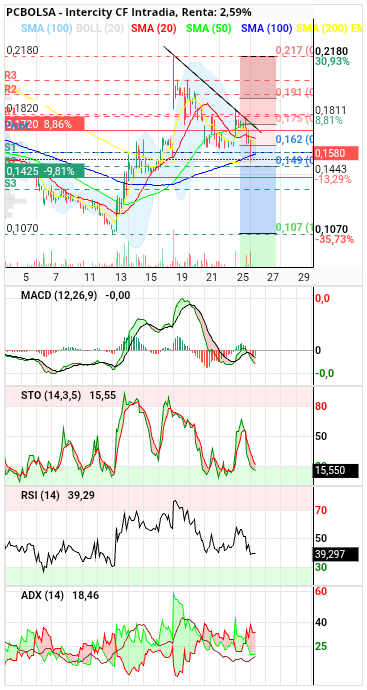Click the red 80 level on STO axis
Image resolution: width=367 pixels, height=690 pixels.
point(321,406)
